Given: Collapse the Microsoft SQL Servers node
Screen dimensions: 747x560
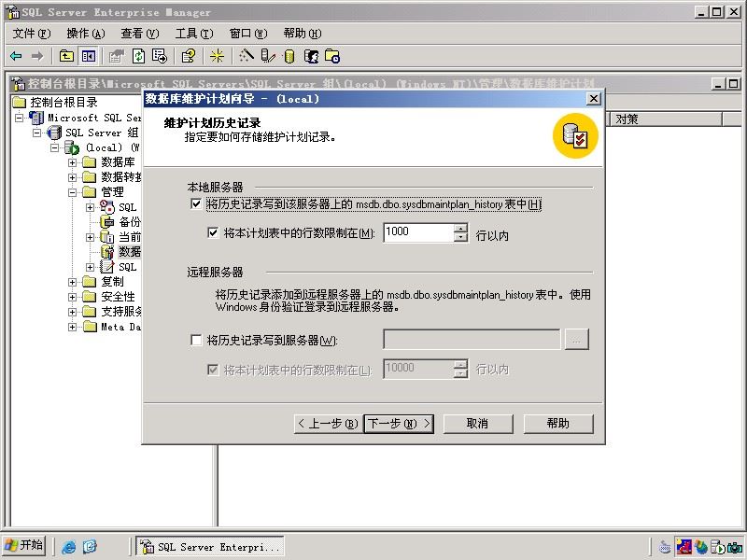Looking at the screenshot, I should [19, 118].
